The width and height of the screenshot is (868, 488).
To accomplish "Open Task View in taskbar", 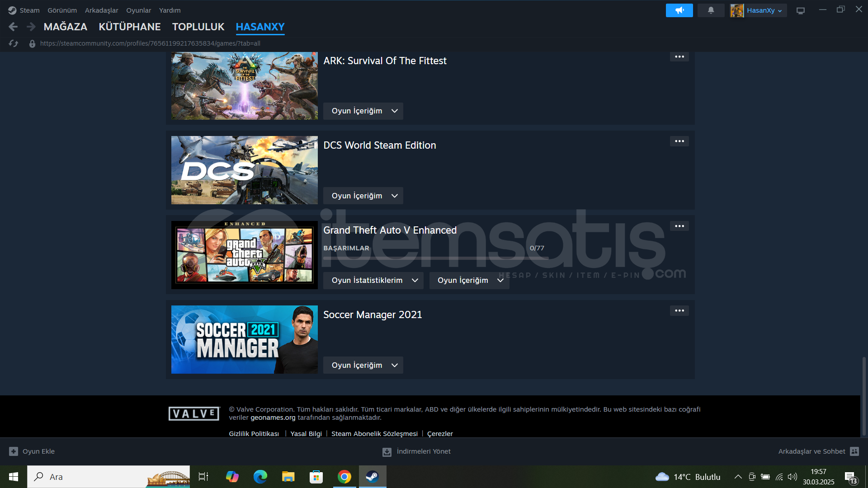I will point(203,477).
